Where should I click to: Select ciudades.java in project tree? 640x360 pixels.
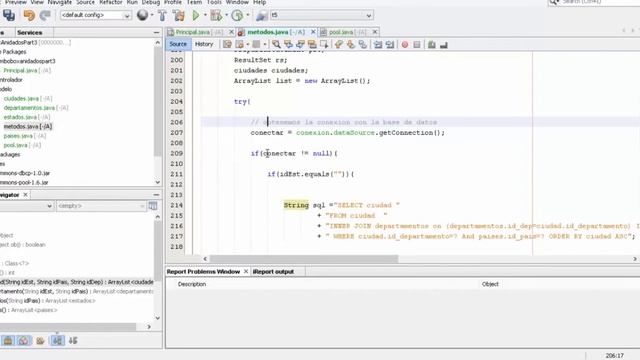(x=28, y=98)
